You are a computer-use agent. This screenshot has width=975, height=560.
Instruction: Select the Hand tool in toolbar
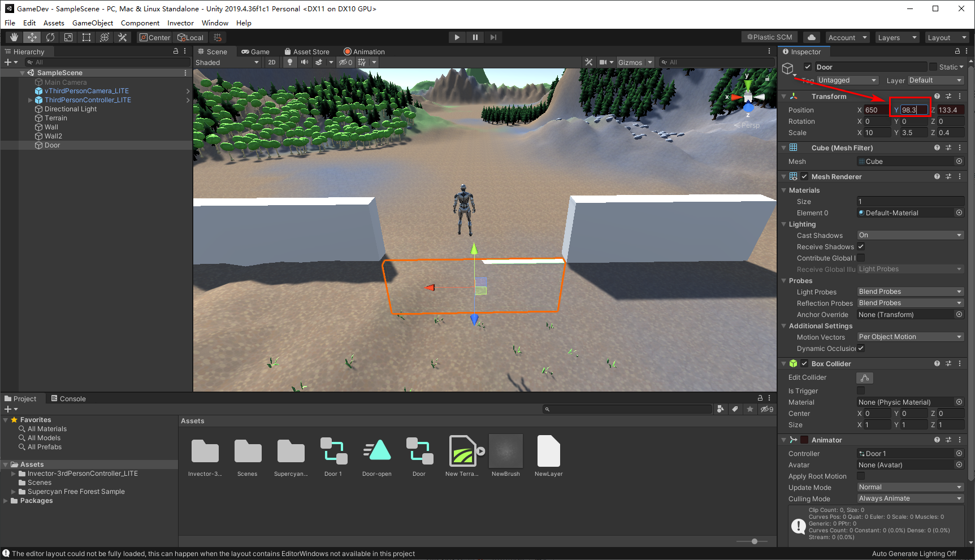pyautogui.click(x=14, y=37)
